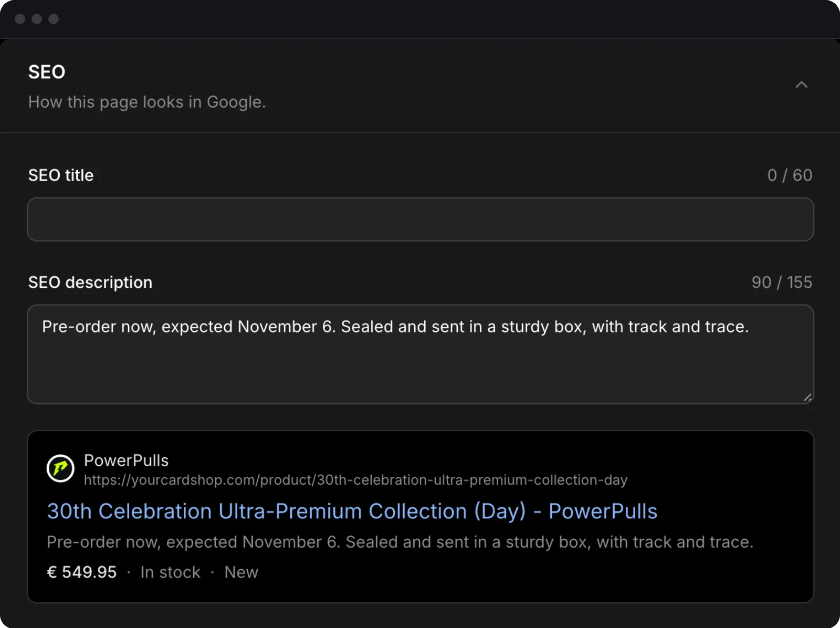Open the 30th Celebration Ultra-Premium Collection link
The width and height of the screenshot is (840, 628).
[352, 511]
